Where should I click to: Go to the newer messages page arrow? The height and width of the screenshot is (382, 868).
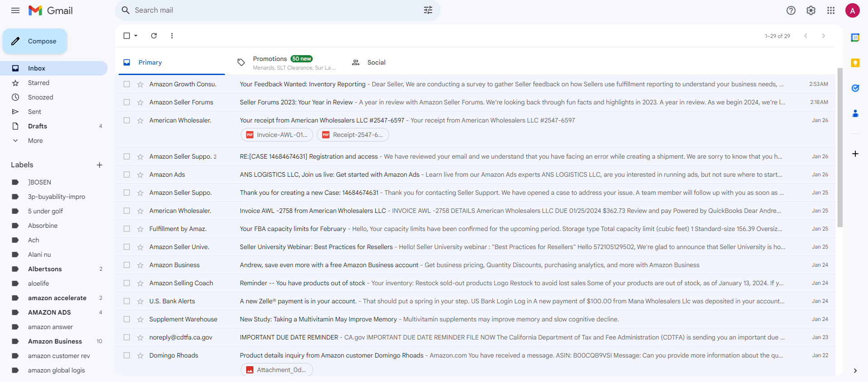pos(806,36)
